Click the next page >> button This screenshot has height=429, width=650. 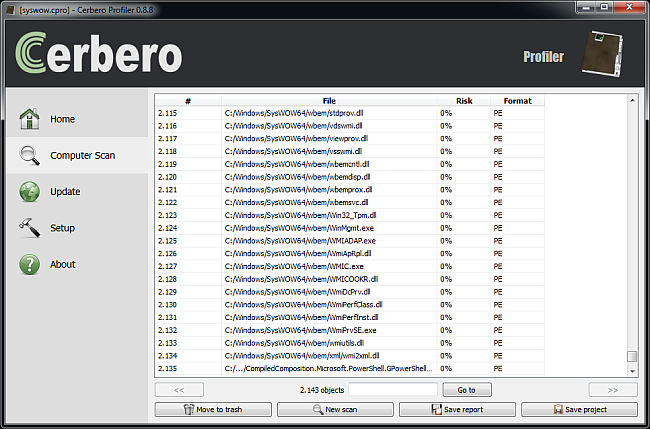(613, 390)
